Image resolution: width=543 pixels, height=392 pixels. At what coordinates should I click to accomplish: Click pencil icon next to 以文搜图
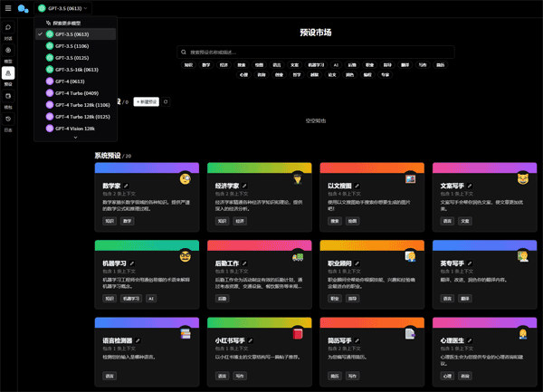(357, 186)
